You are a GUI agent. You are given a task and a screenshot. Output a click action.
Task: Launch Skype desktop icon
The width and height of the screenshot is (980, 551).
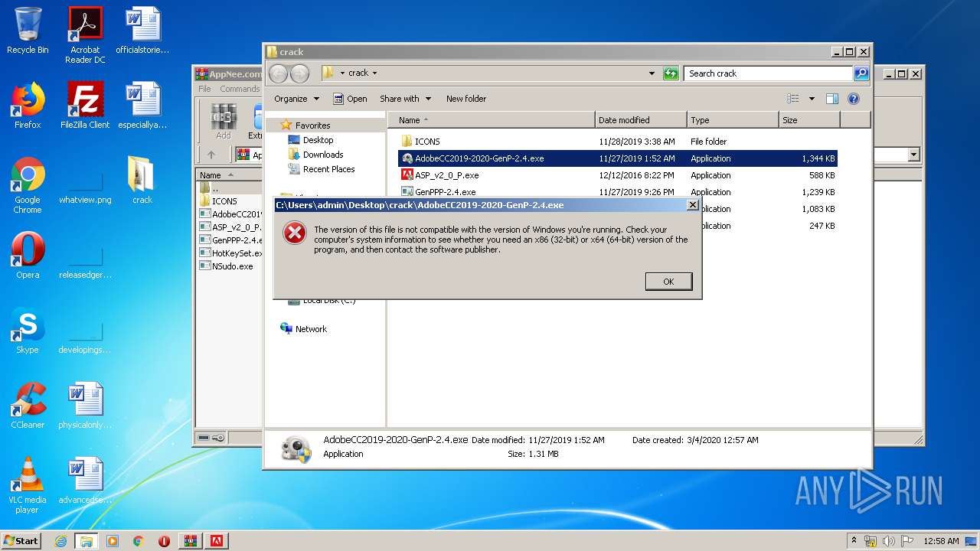[x=28, y=331]
